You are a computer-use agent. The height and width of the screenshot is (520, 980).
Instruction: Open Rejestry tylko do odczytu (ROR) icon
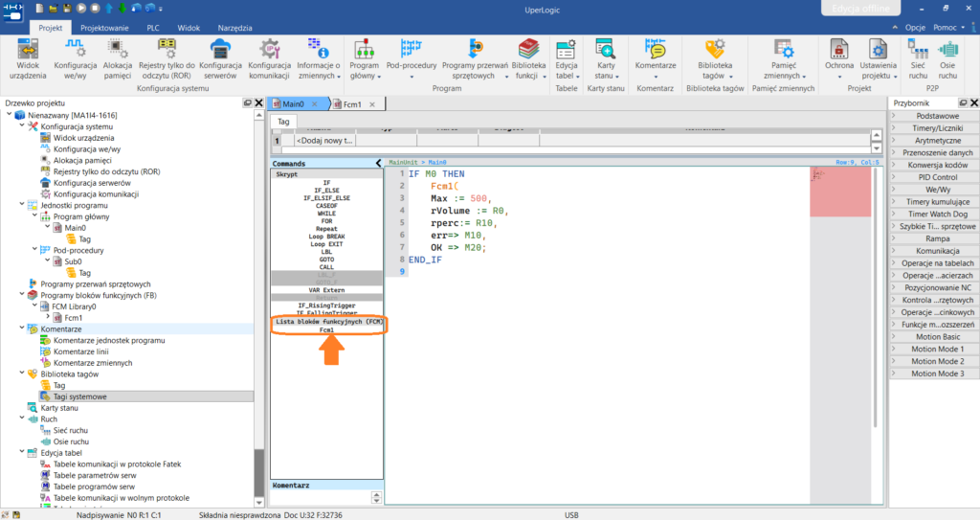167,58
